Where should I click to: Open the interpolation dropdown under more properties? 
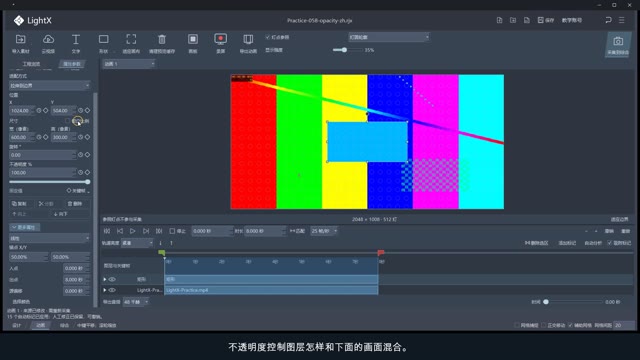49,238
